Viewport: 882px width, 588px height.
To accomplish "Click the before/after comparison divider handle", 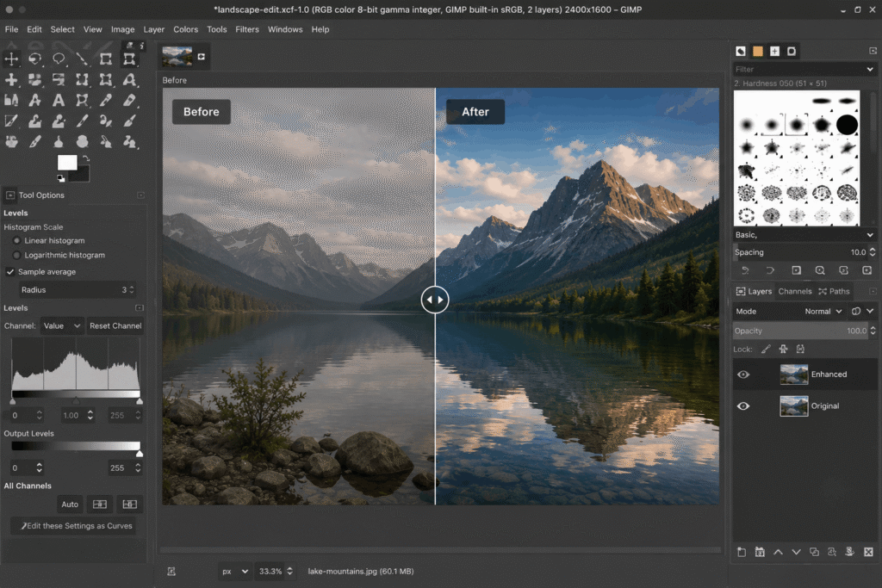I will (435, 300).
